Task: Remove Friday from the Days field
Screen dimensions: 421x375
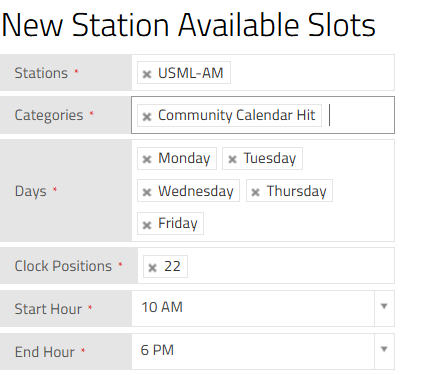Action: coord(147,225)
